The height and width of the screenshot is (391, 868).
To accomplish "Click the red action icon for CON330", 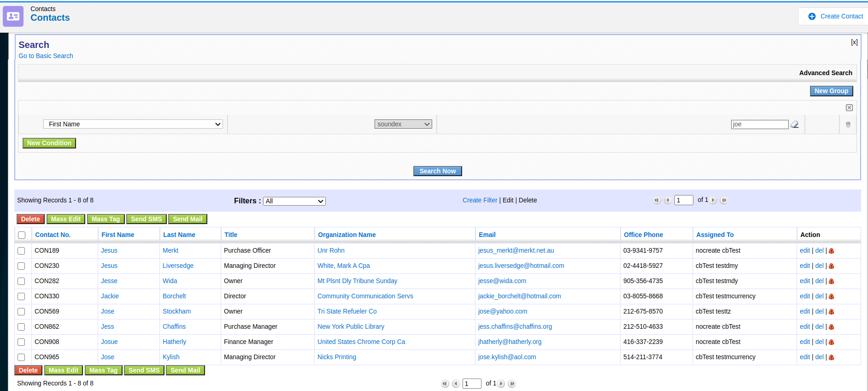I will tap(832, 296).
